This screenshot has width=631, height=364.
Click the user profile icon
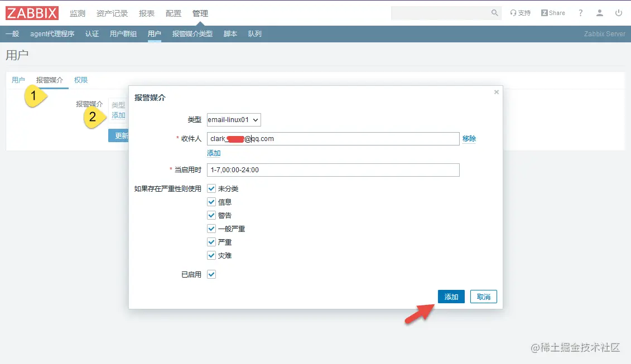point(599,12)
